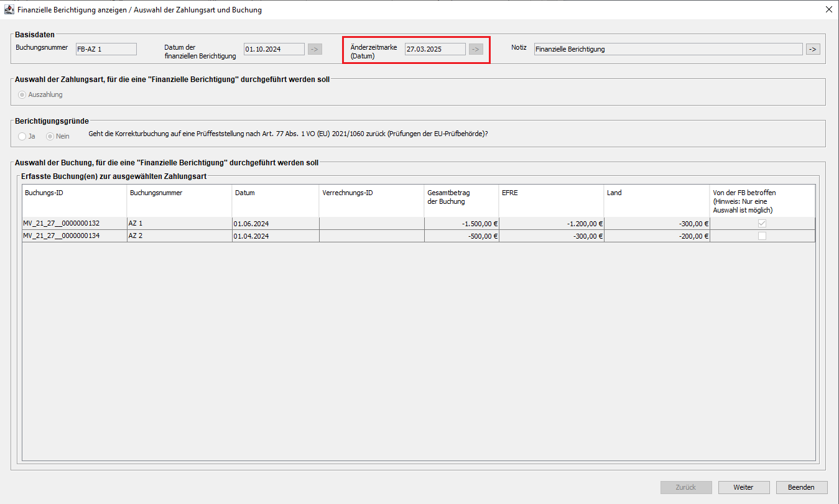The width and height of the screenshot is (839, 504).
Task: Open the Notiz arrow button
Action: 813,49
